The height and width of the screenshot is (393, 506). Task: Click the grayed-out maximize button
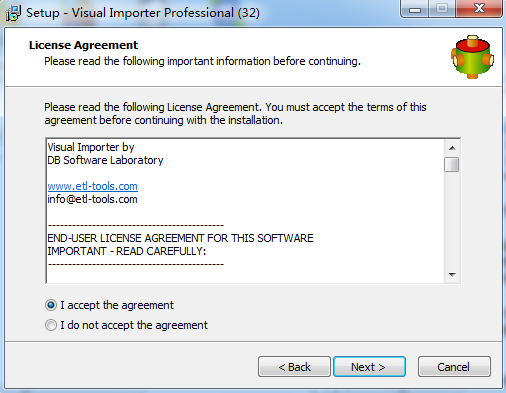pos(442,9)
